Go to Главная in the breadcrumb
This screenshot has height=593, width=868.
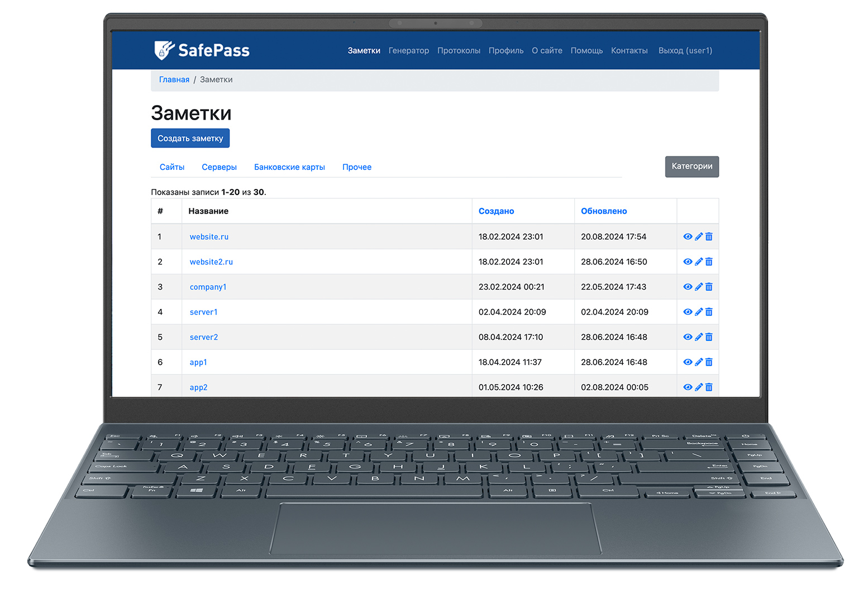174,80
